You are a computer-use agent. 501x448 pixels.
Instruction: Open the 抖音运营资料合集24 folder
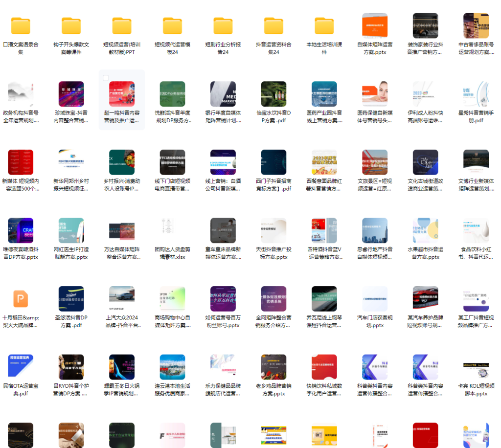[274, 26]
